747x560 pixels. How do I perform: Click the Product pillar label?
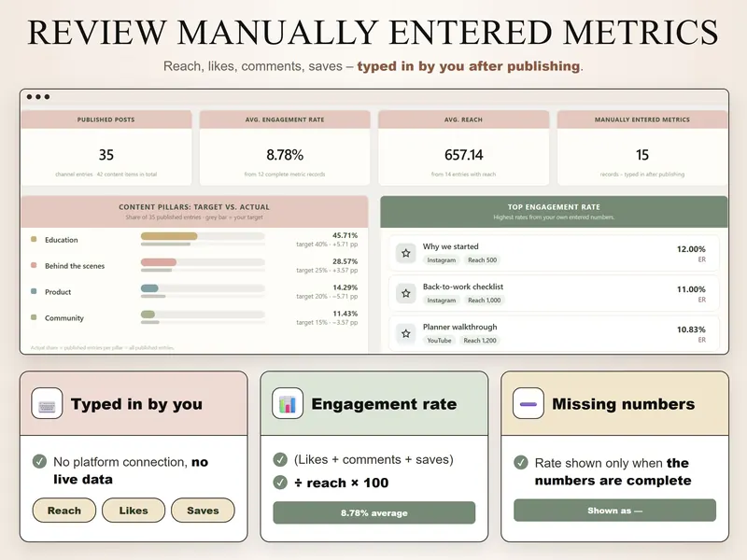tap(58, 292)
